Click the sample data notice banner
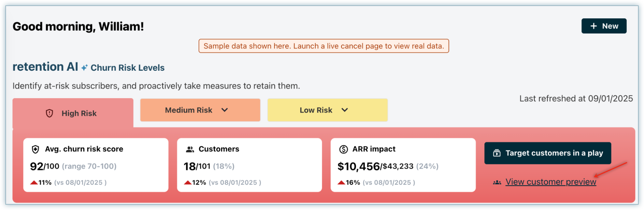 pyautogui.click(x=323, y=46)
